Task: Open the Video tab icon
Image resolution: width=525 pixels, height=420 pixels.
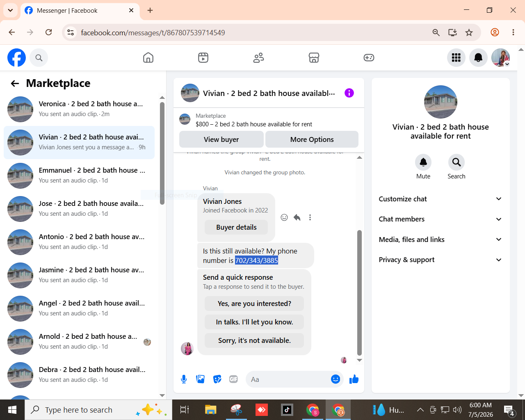Action: [x=203, y=58]
